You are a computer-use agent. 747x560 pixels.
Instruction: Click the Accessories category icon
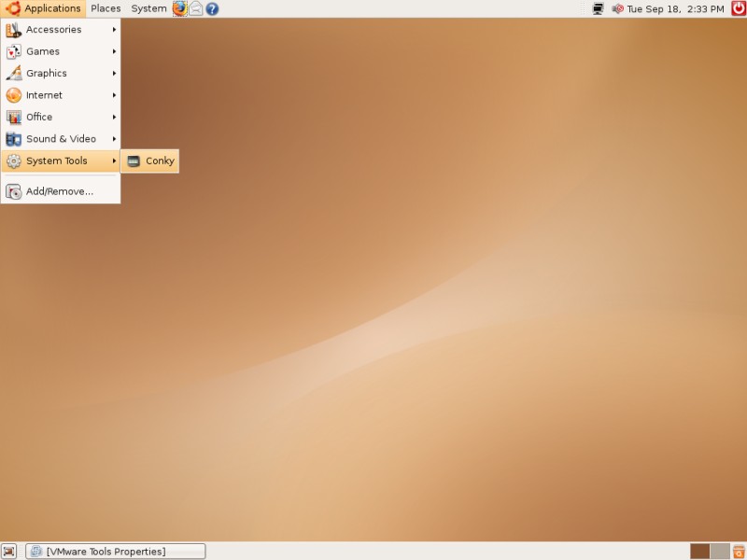(x=13, y=30)
